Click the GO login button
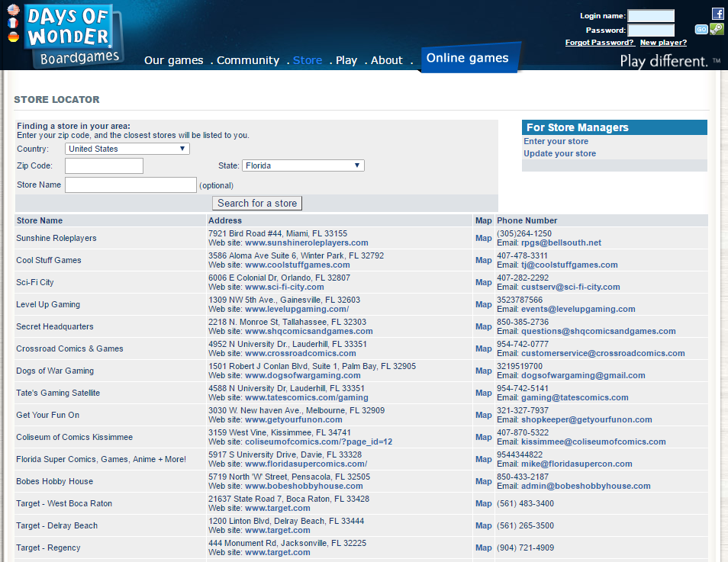The width and height of the screenshot is (728, 562). 701,30
